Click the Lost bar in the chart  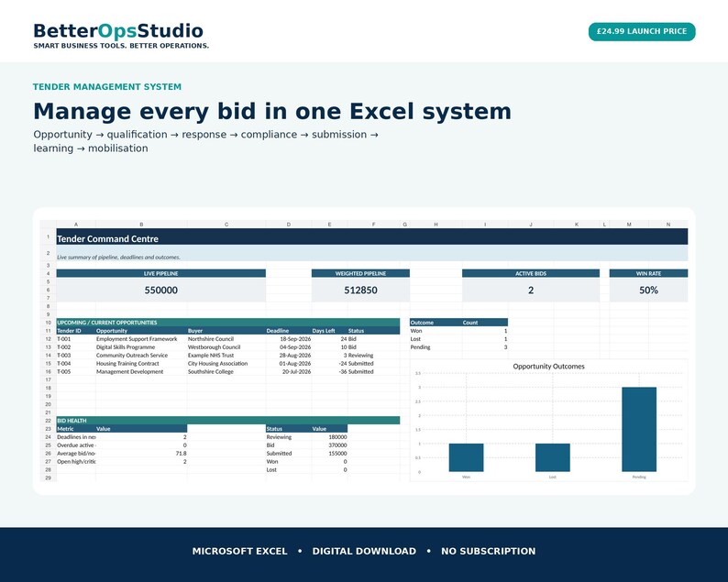tap(553, 457)
